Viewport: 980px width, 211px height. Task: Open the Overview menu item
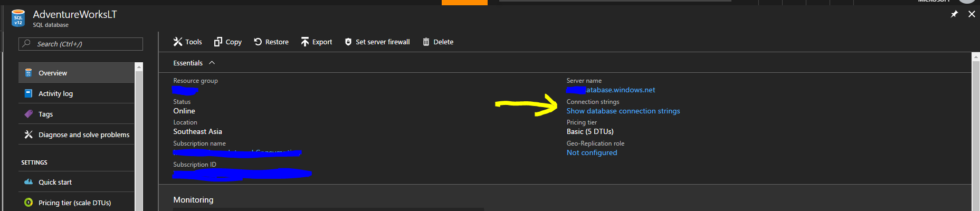pyautogui.click(x=77, y=73)
